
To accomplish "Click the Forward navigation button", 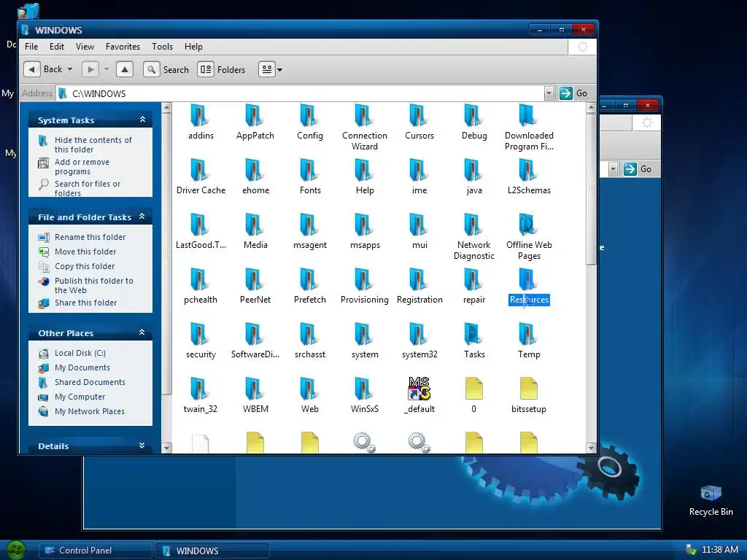I will pyautogui.click(x=90, y=69).
